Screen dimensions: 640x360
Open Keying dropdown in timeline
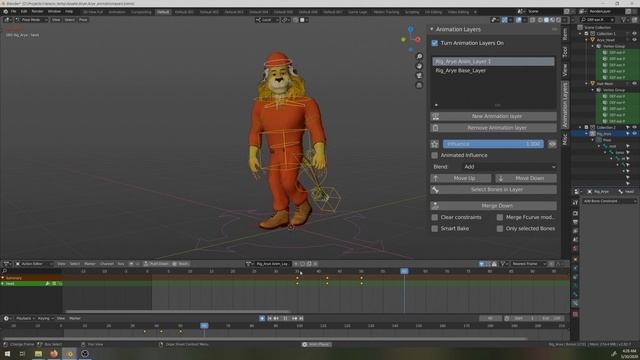(45, 318)
